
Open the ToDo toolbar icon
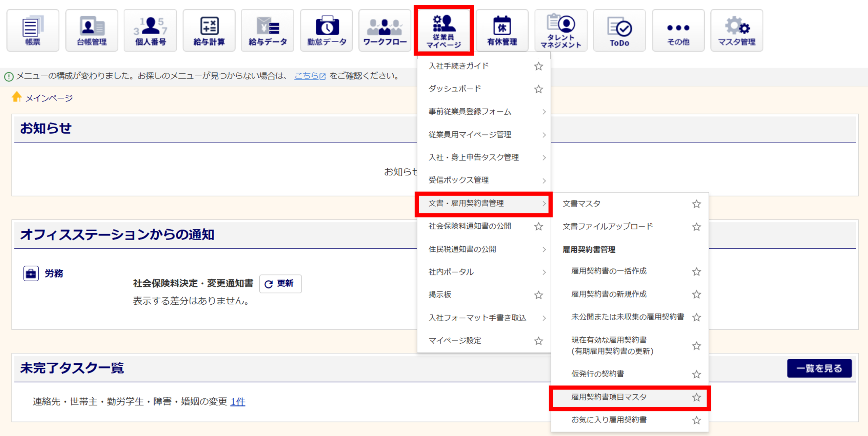coord(619,31)
